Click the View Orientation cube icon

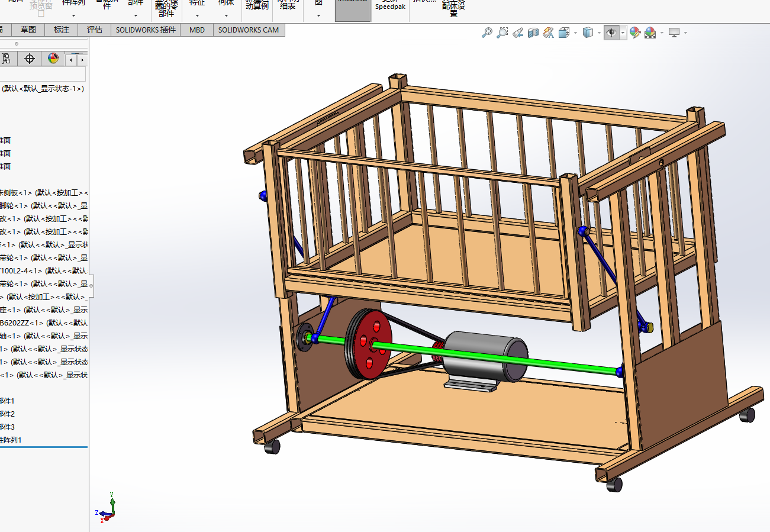[564, 33]
